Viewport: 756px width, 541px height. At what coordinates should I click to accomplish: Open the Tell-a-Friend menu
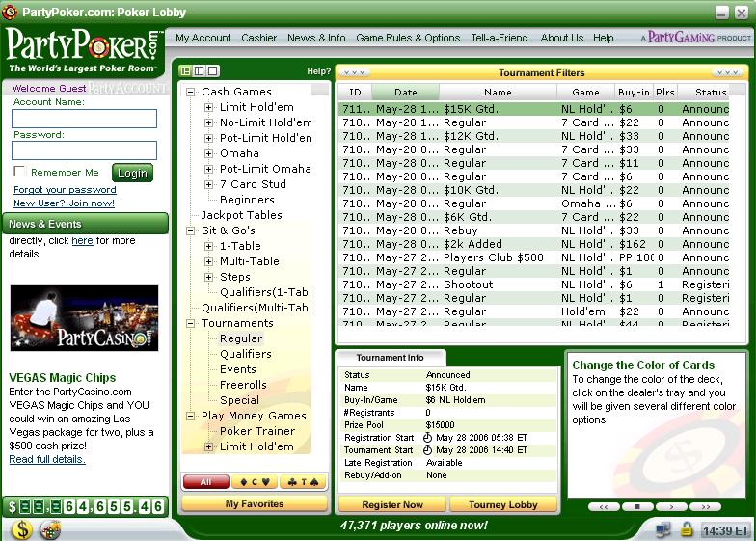(499, 38)
